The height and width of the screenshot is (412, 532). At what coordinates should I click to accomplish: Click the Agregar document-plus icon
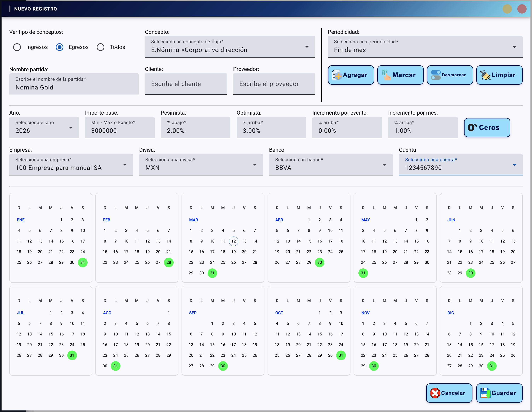337,75
